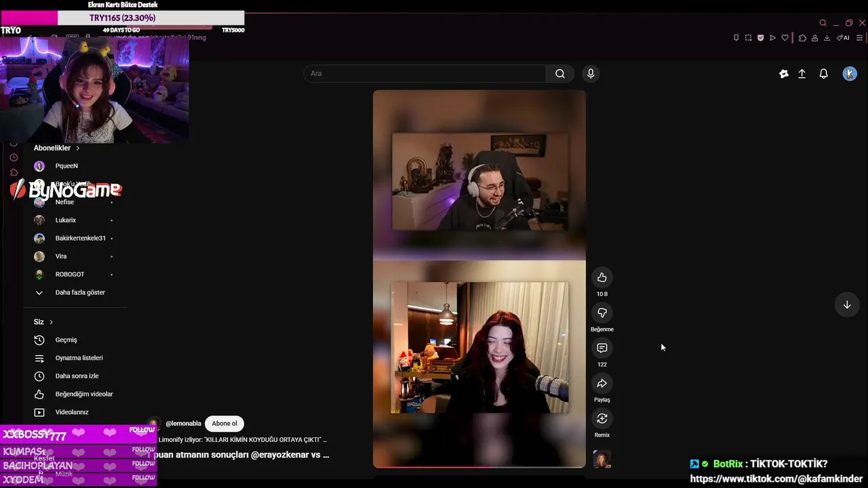Open browser extensions puzzle icon
The width and height of the screenshot is (868, 488).
tap(802, 38)
